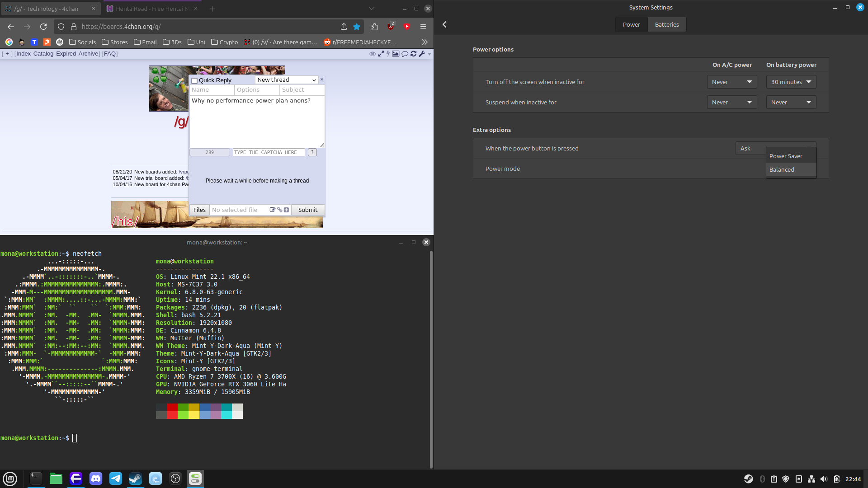This screenshot has height=488, width=868.
Task: Expand the bookmarks overflow chevron
Action: click(x=425, y=42)
